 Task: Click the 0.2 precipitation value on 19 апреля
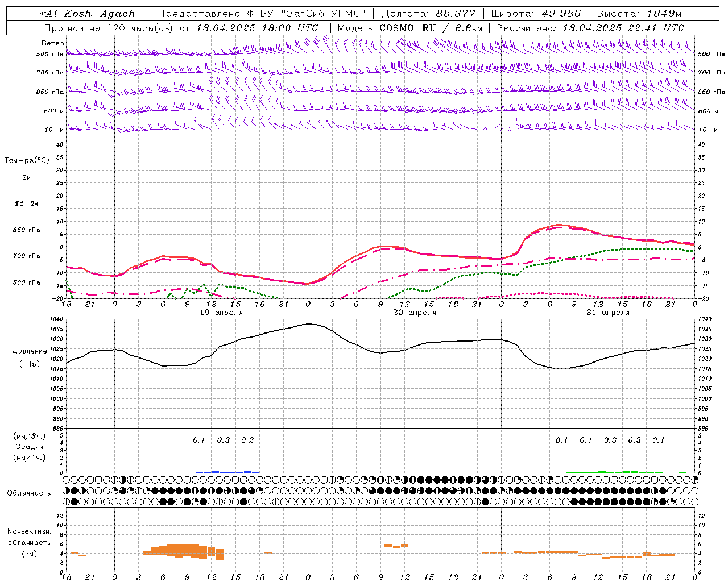click(x=247, y=440)
